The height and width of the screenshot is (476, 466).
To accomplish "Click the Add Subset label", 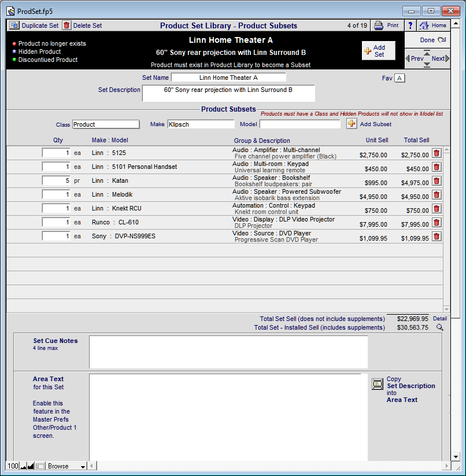I will (376, 124).
